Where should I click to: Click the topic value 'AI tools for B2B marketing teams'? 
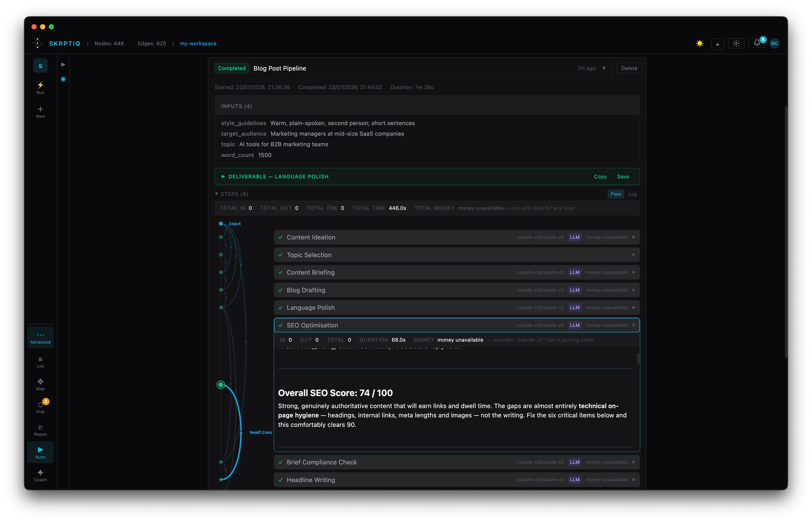[283, 144]
